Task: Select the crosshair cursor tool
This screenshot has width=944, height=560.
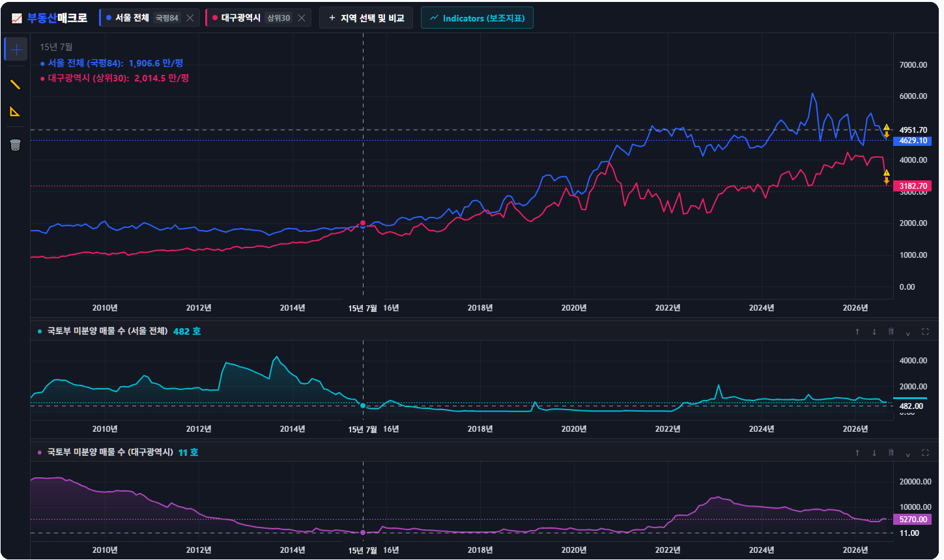Action: 16,49
